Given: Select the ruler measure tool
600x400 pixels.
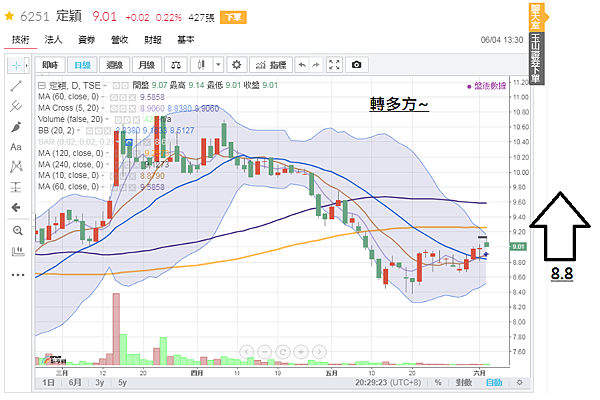Looking at the screenshot, I should click(17, 251).
